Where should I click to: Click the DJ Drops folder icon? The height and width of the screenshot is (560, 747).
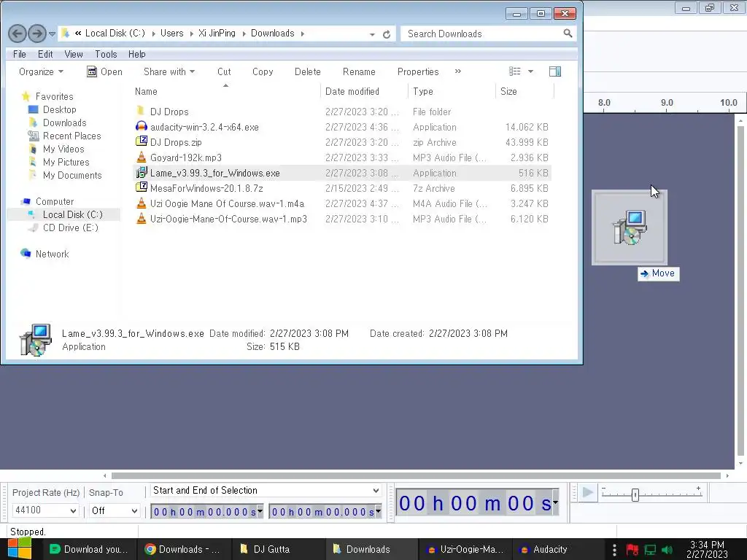tap(141, 112)
